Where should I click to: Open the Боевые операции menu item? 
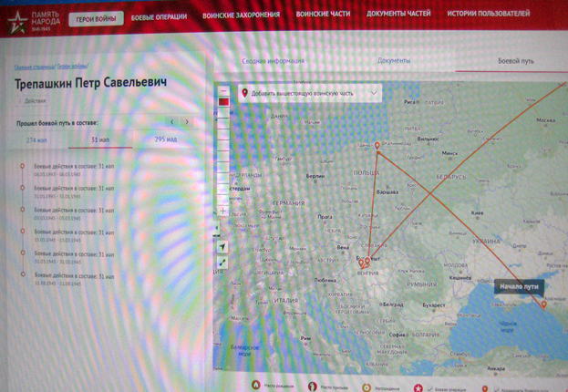coord(159,17)
